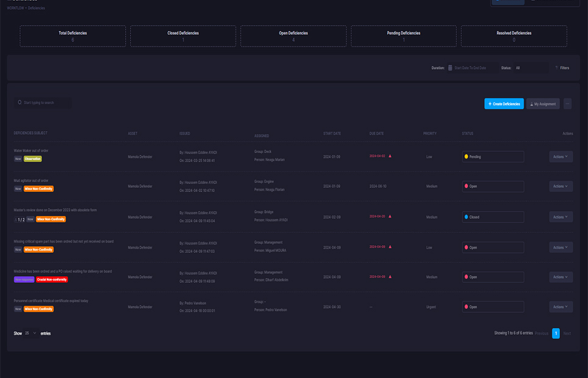Screen dimensions: 588x378
Task: Select the Open Deficiencies summary card
Action: pyautogui.click(x=293, y=36)
